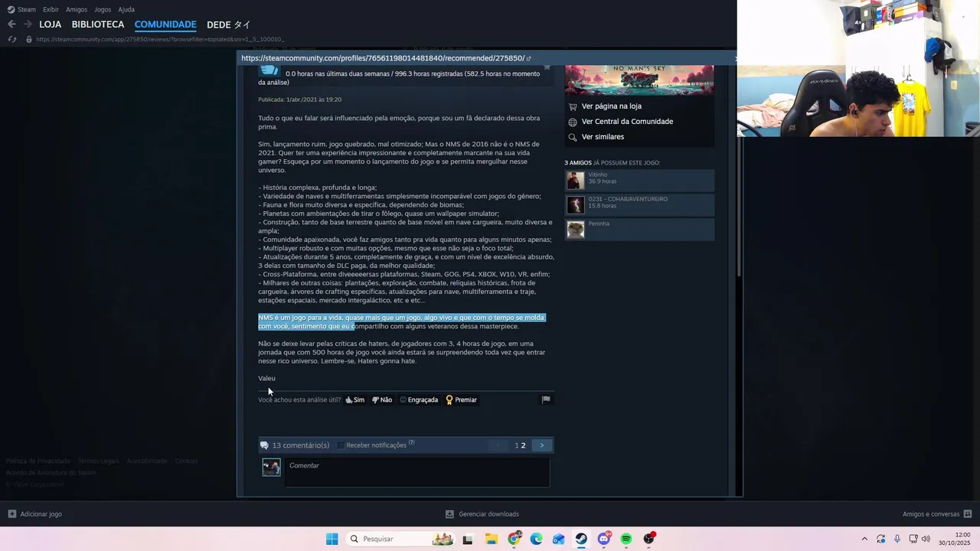Open the Exibir menu
This screenshot has height=551, width=980.
click(x=51, y=9)
